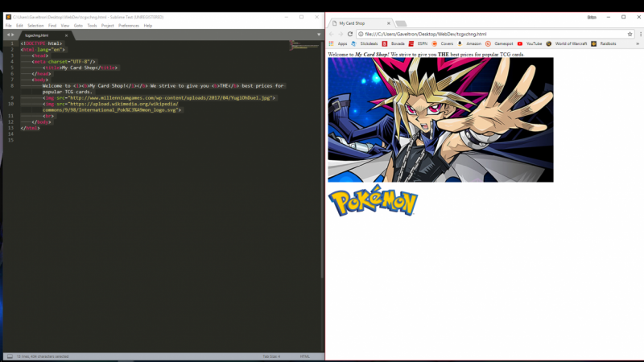Image resolution: width=644 pixels, height=362 pixels.
Task: Click the site info icon in address bar
Action: (361, 34)
